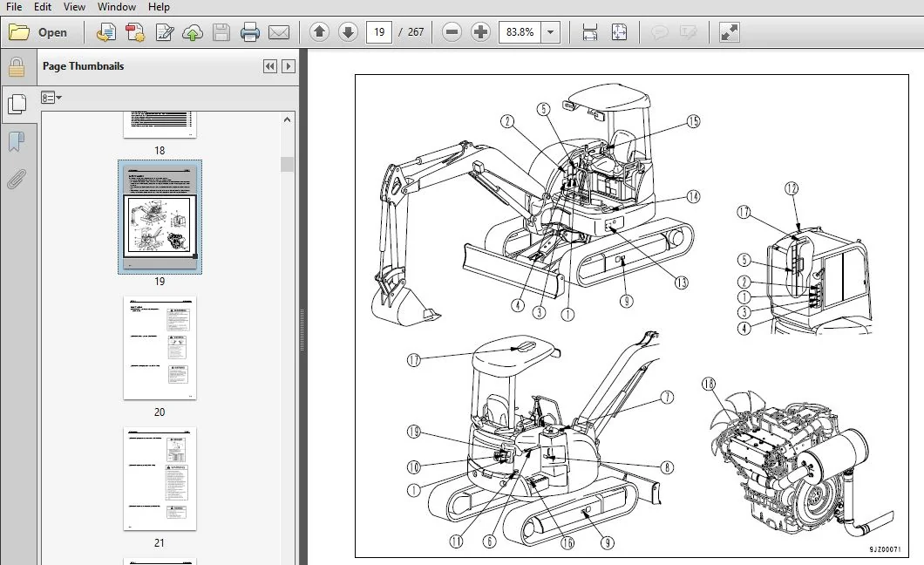Viewport: 924px width, 565px height.
Task: Click the zoom percentage field 83.8%
Action: pyautogui.click(x=520, y=31)
